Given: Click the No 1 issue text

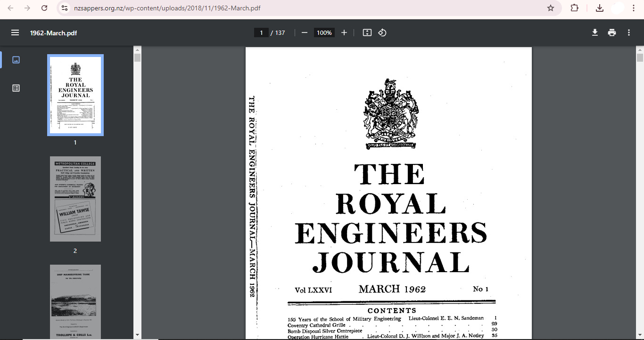Looking at the screenshot, I should (x=481, y=289).
